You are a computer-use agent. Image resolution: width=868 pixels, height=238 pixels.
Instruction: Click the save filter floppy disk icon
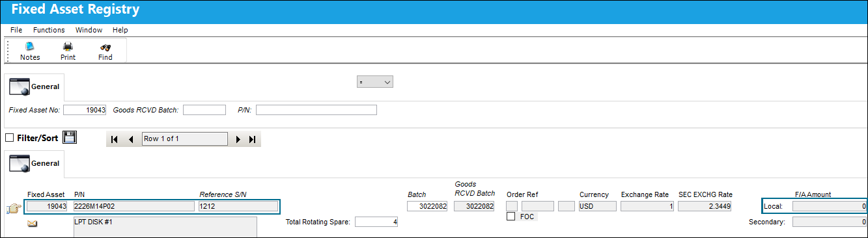(x=70, y=138)
